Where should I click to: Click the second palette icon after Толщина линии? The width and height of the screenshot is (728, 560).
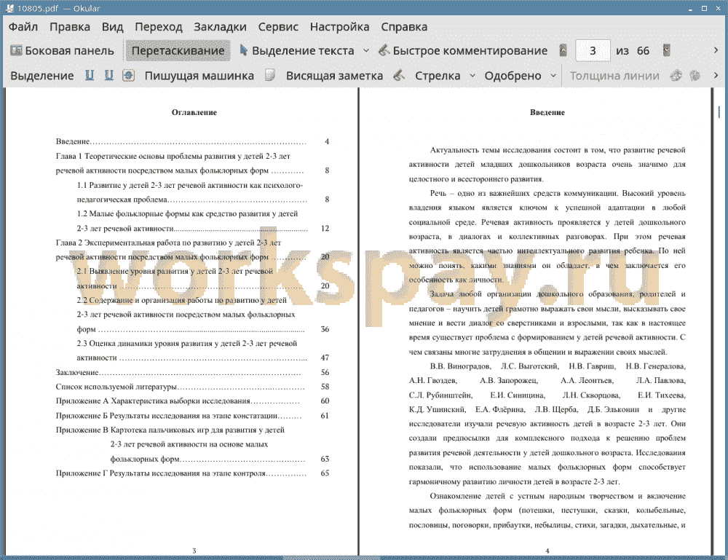(x=695, y=75)
